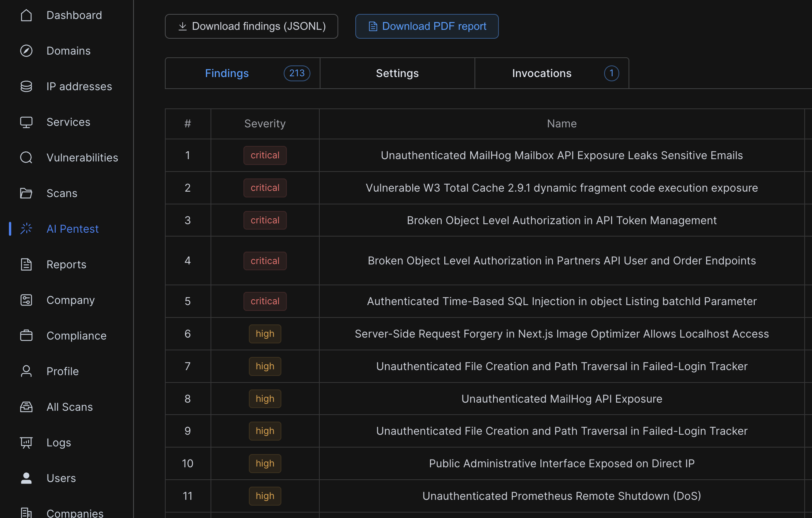Click the Reports document icon
This screenshot has height=518, width=812.
coord(26,264)
